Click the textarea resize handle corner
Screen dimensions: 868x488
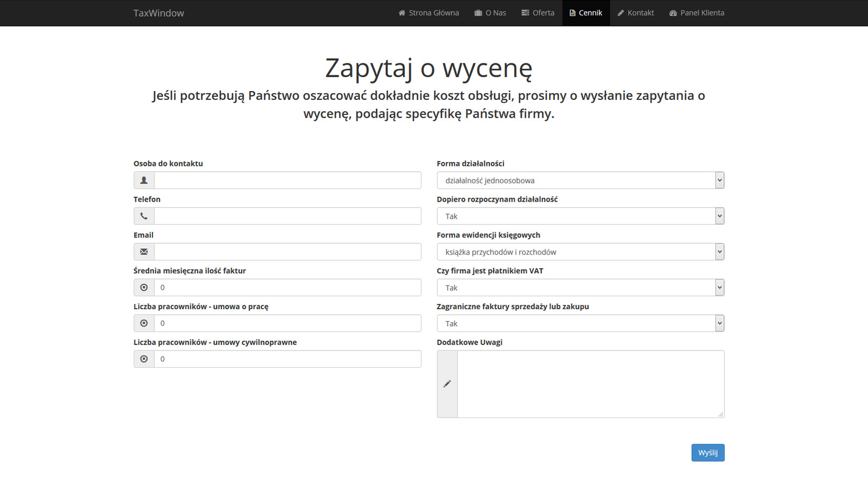[720, 414]
